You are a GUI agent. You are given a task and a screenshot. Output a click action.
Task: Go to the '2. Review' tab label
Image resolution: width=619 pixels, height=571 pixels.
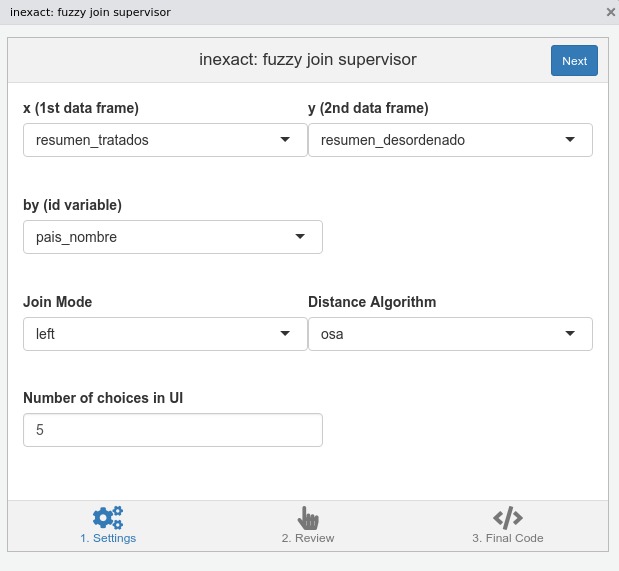308,538
